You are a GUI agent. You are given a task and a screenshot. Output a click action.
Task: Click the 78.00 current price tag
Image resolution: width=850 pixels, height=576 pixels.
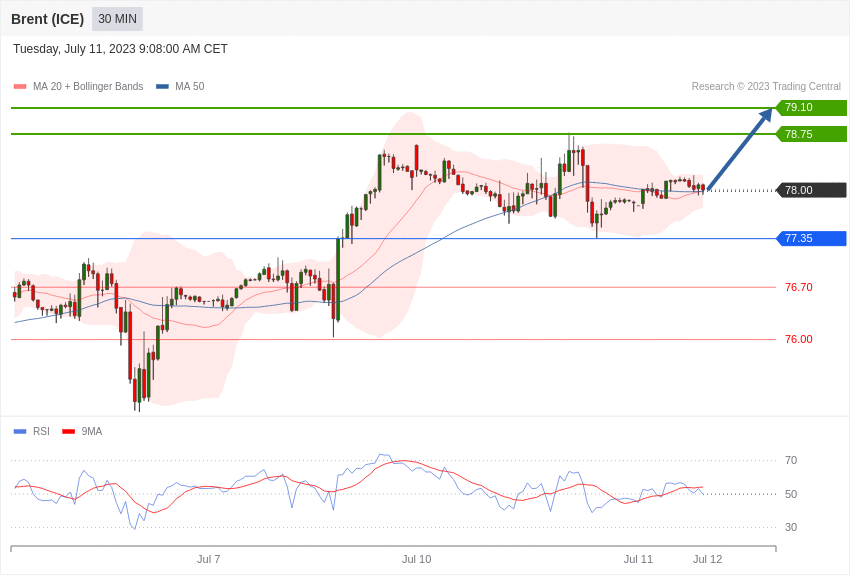tap(812, 190)
